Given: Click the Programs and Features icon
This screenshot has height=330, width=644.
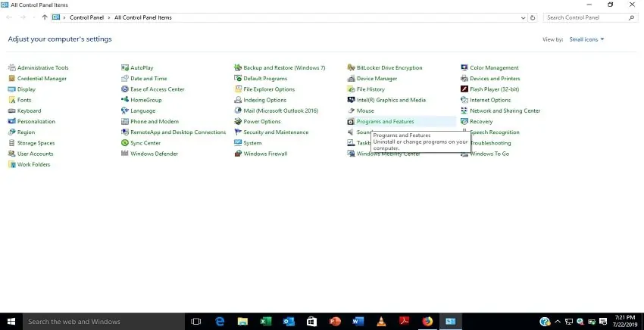Looking at the screenshot, I should 351,122.
